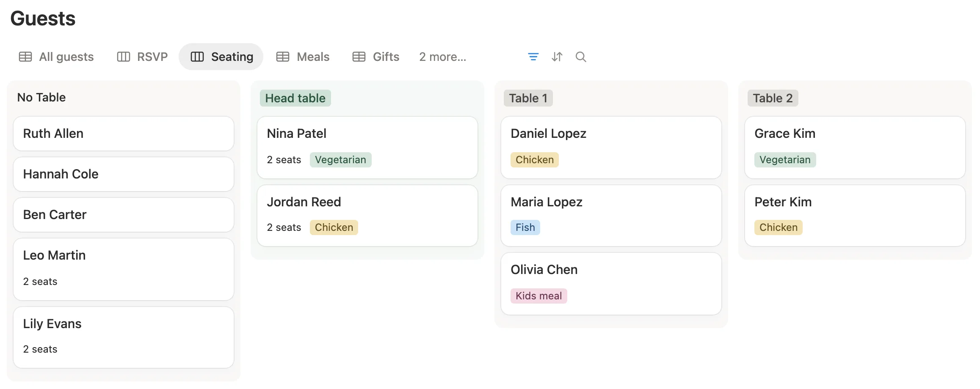Viewport: 980px width, 389px height.
Task: Open the Lily Evans card
Action: (124, 337)
